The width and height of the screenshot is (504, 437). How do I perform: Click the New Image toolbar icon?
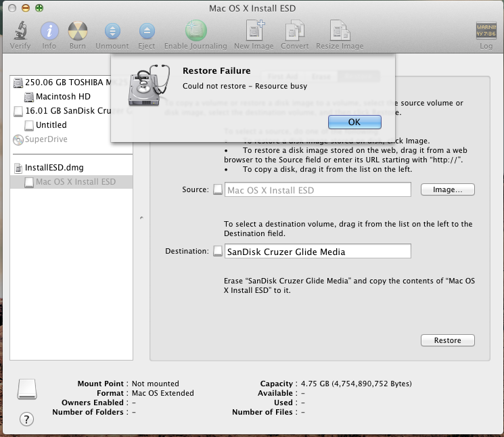tap(254, 35)
